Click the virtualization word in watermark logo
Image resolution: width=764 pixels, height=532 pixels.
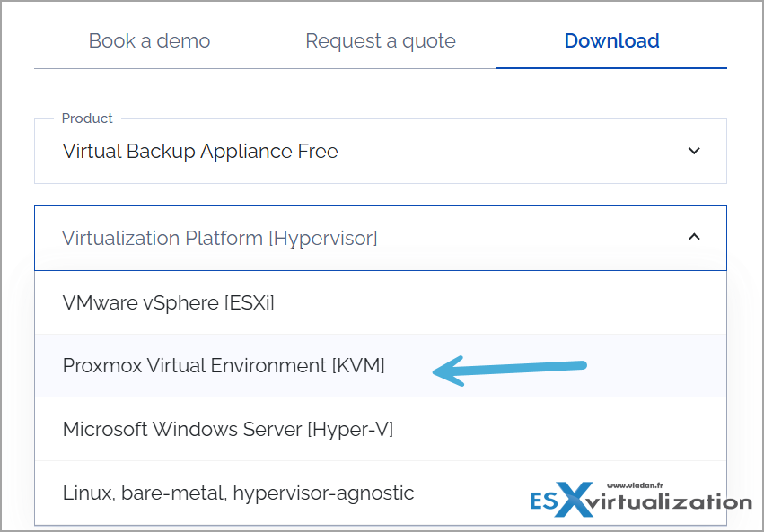[x=670, y=502]
